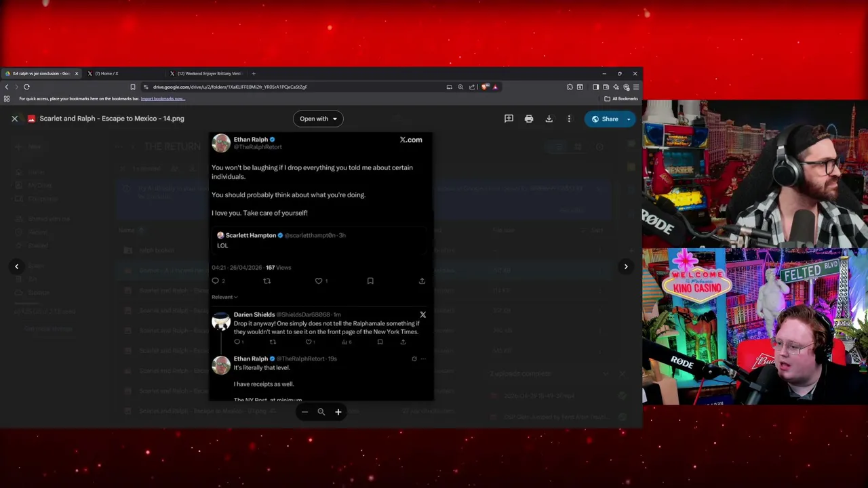
Task: Open a new browser tab
Action: (x=254, y=73)
